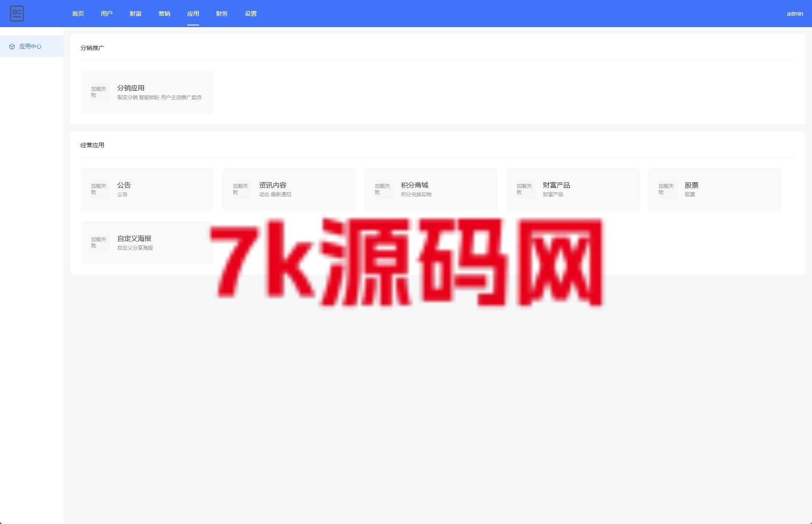
Task: Open the 资讯内容 app card
Action: tap(289, 189)
